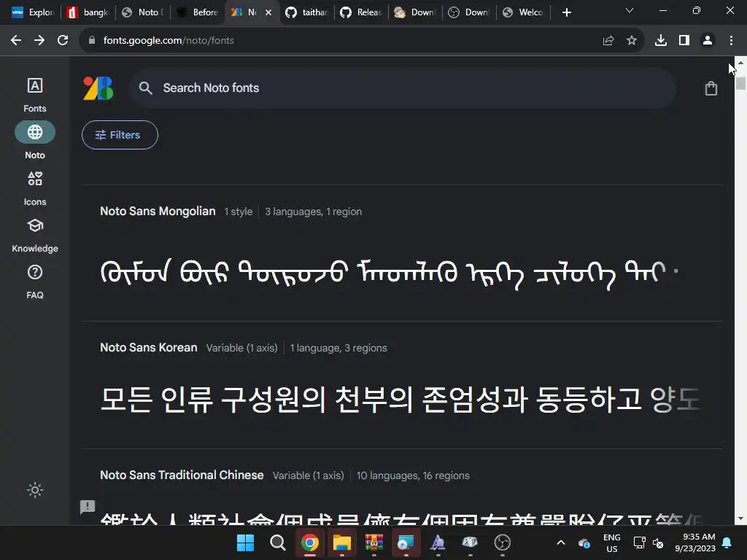Open File Explorer from taskbar

coord(341,542)
